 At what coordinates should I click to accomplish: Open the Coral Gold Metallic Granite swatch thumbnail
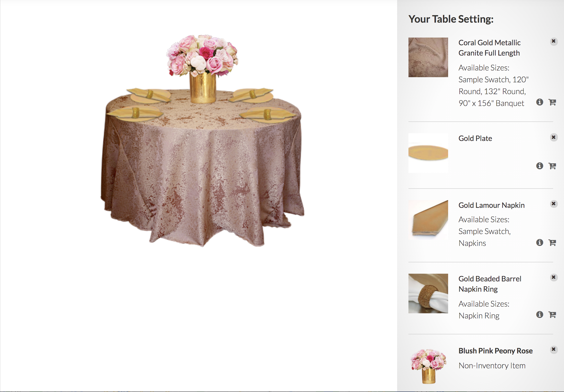pyautogui.click(x=428, y=57)
